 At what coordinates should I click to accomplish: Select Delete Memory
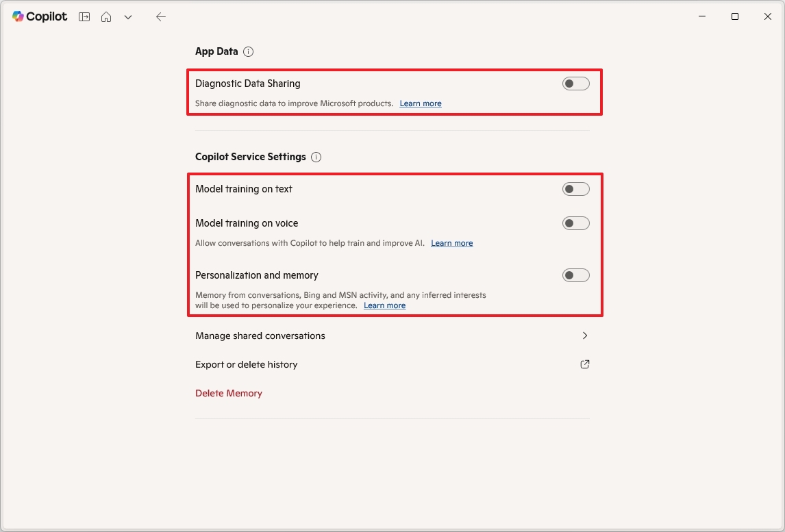[x=229, y=393]
